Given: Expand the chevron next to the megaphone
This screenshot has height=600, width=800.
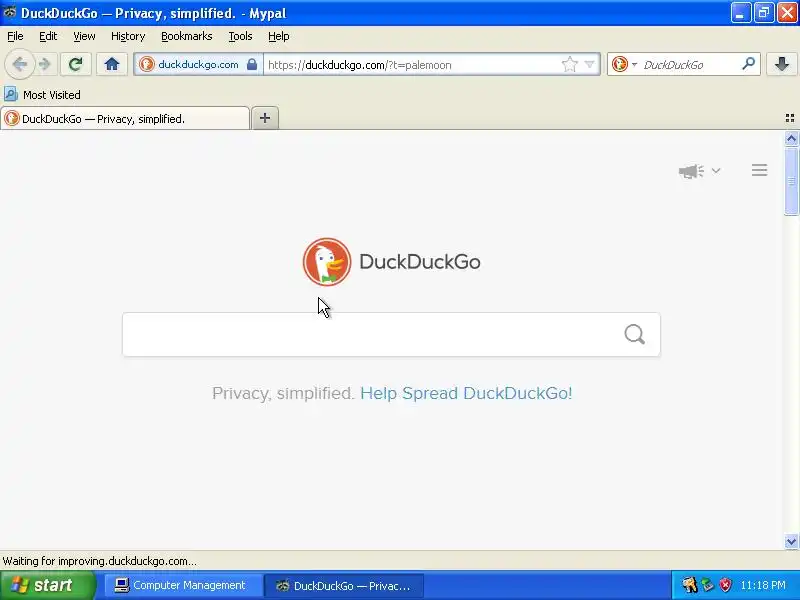Looking at the screenshot, I should (x=716, y=170).
